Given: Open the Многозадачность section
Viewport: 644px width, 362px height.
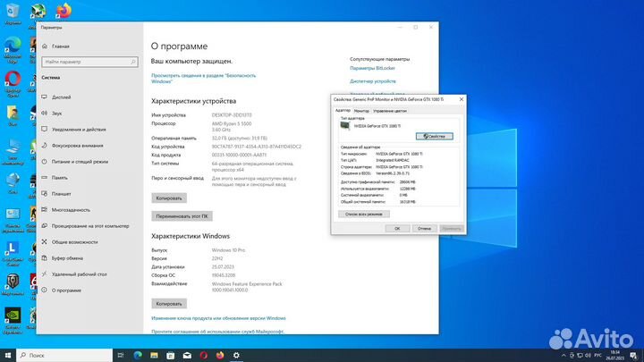Looking at the screenshot, I should [71, 209].
